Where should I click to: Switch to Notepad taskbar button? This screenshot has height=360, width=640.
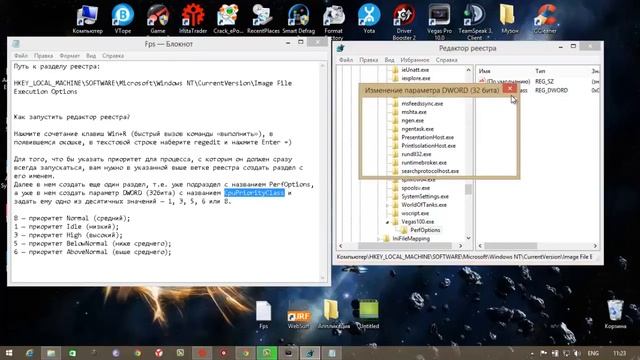coord(332,353)
